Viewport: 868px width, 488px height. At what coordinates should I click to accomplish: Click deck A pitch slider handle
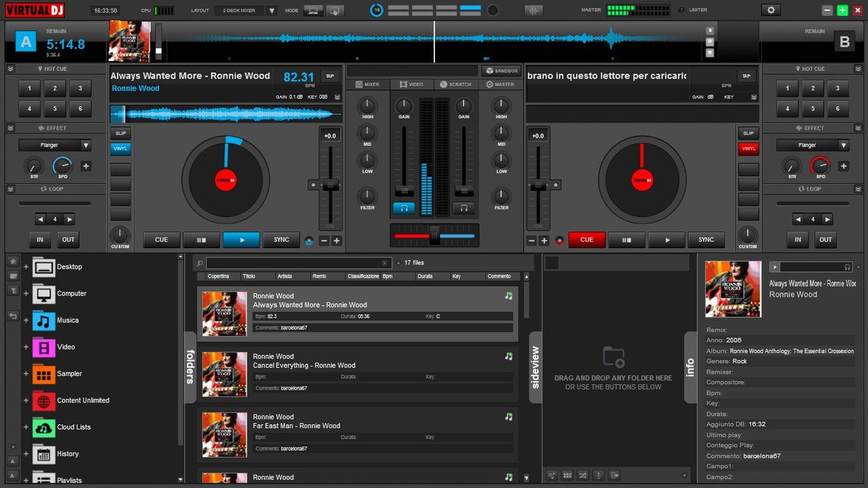point(331,184)
